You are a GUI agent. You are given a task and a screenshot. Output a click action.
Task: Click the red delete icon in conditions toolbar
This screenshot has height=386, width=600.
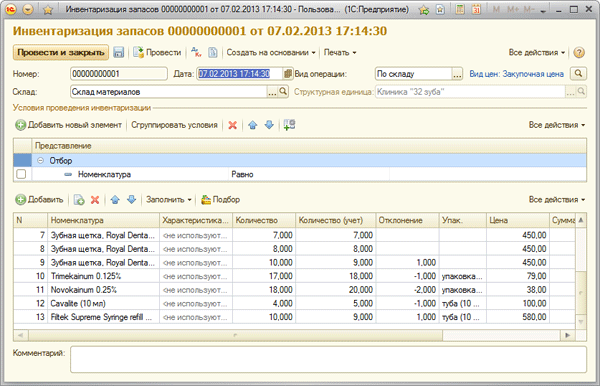[232, 125]
